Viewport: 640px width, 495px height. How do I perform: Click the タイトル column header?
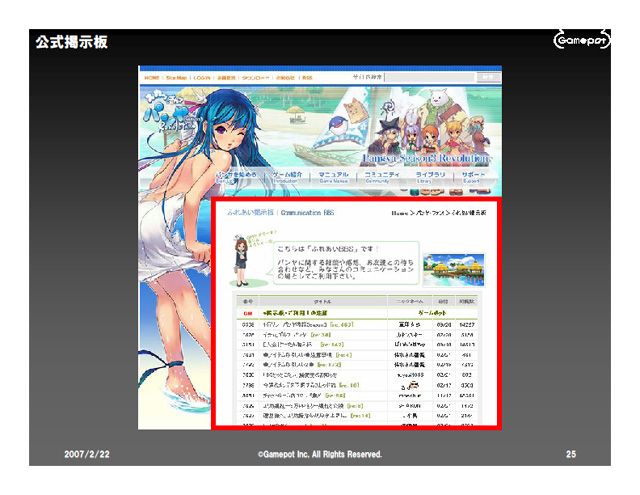(322, 302)
